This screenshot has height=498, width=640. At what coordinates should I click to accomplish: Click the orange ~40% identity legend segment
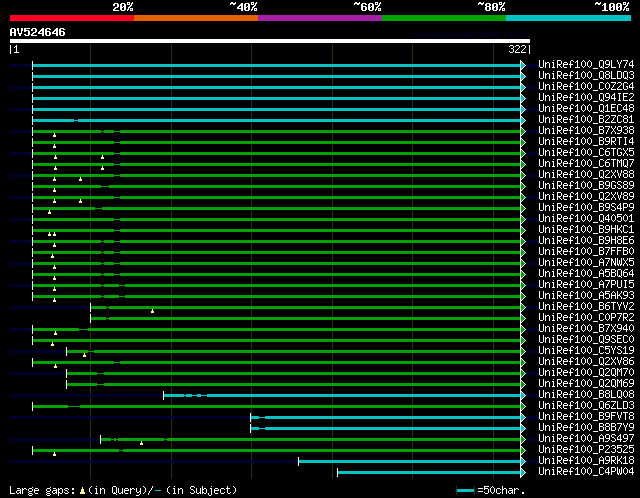[x=195, y=18]
